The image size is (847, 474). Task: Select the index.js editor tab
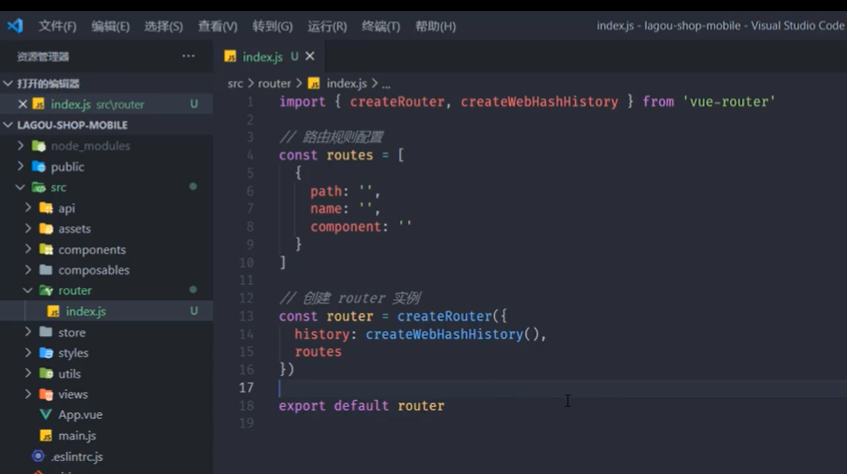(x=269, y=56)
